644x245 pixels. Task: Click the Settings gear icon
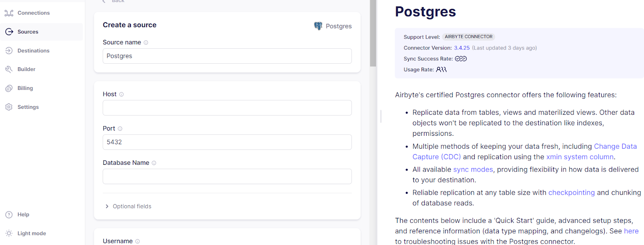click(9, 107)
